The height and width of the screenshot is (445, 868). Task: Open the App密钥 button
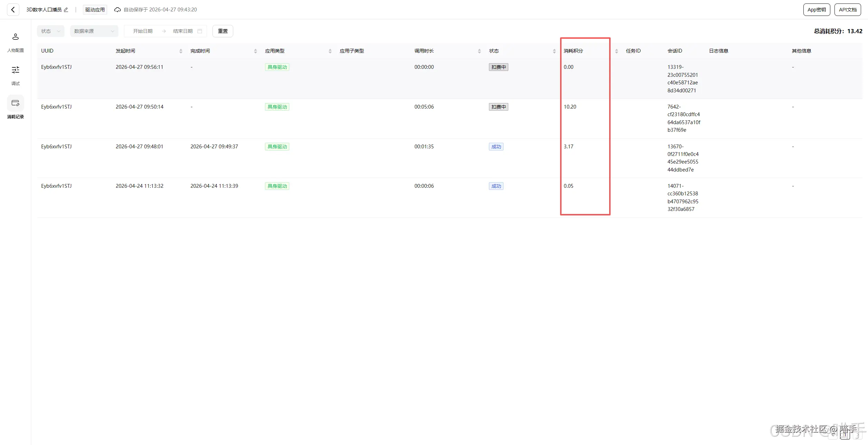817,10
